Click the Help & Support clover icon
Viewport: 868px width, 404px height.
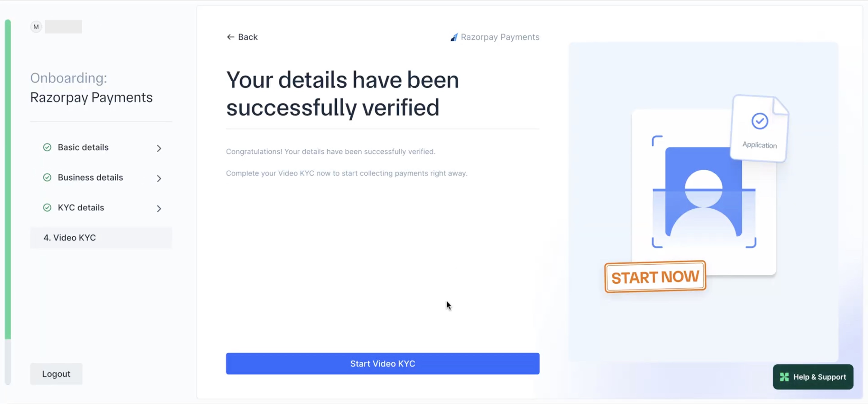(x=785, y=377)
